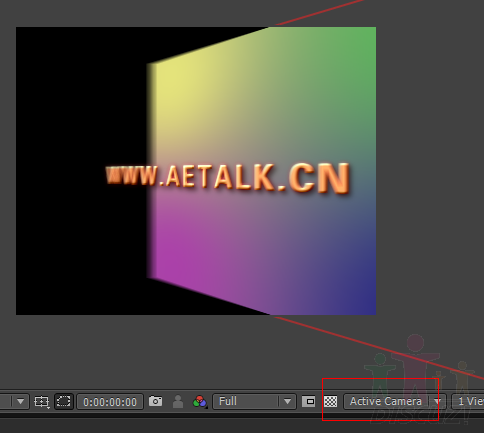The width and height of the screenshot is (484, 433).
Task: Open the grid and guide options icon
Action: pos(41,401)
